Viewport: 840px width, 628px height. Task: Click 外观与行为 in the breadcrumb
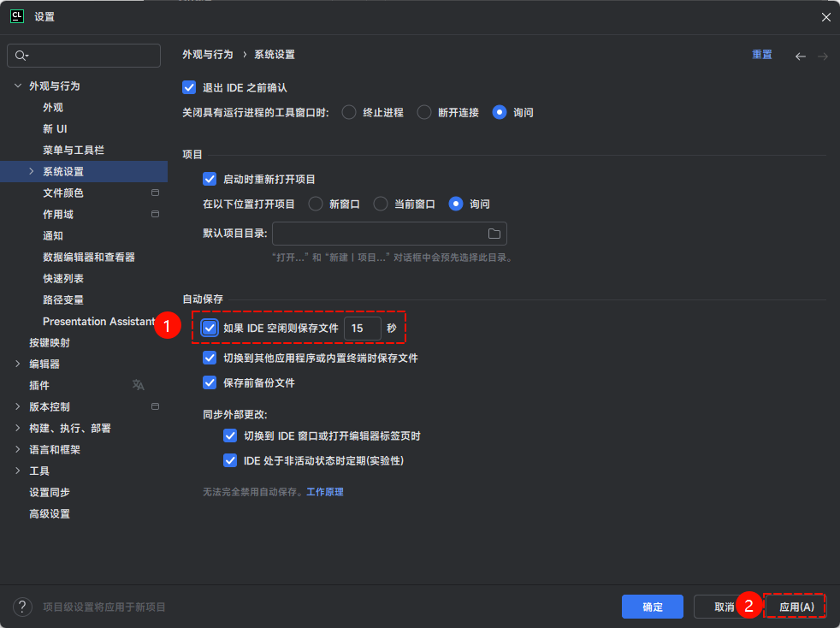(205, 54)
